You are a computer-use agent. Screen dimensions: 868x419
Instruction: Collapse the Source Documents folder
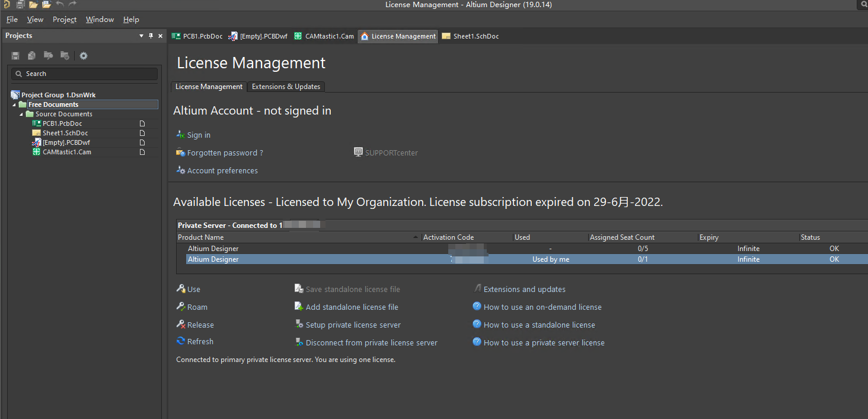[22, 115]
